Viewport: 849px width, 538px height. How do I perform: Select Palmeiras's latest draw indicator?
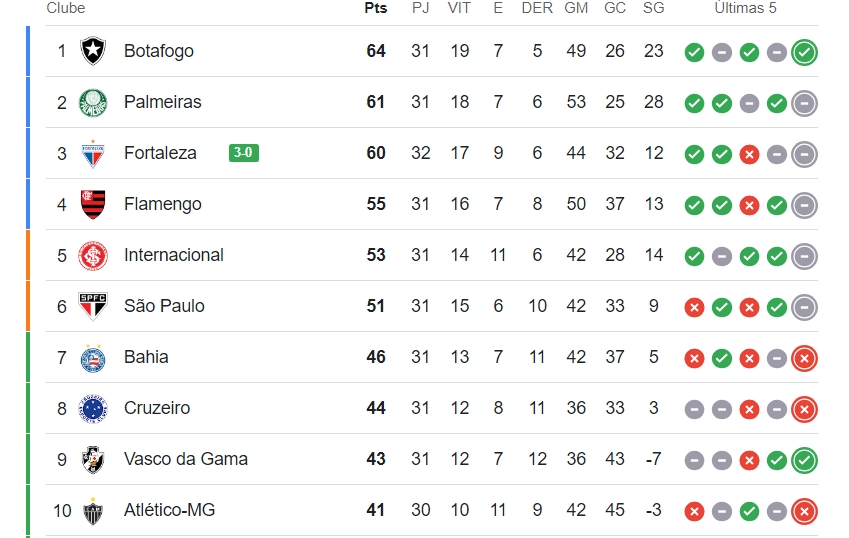click(804, 103)
